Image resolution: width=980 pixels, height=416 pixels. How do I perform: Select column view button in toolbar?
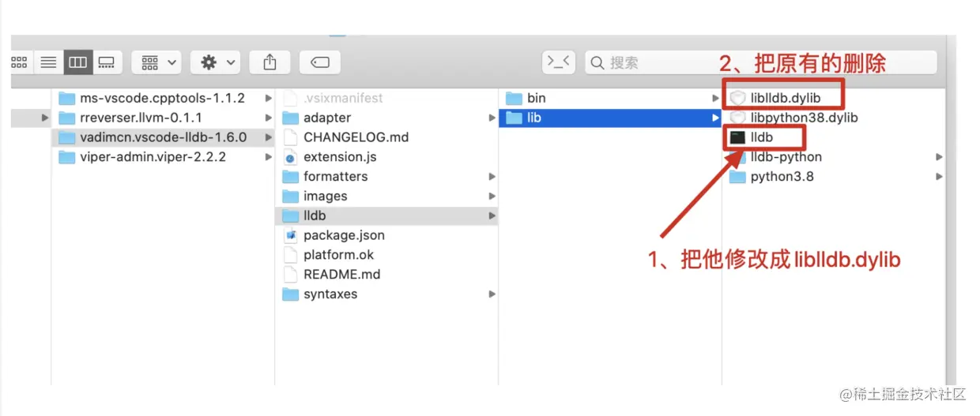(x=77, y=62)
